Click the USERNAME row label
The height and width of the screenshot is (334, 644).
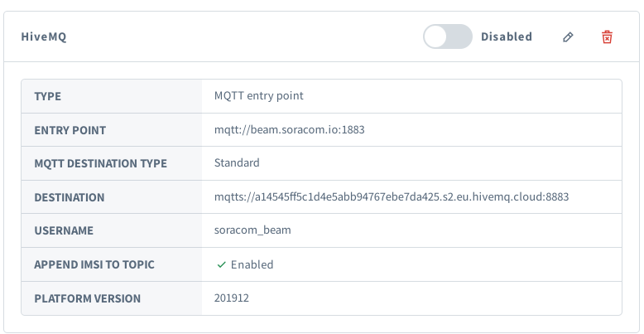click(64, 231)
